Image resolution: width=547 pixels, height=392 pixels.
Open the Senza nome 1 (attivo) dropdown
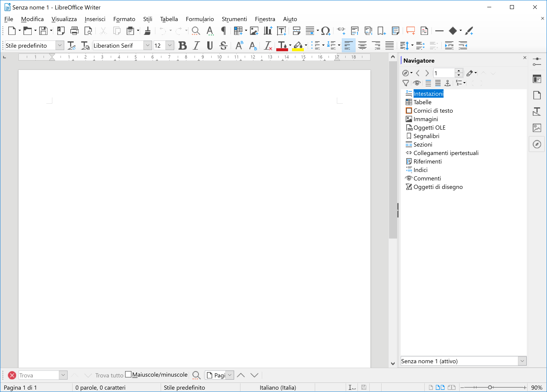pos(522,361)
